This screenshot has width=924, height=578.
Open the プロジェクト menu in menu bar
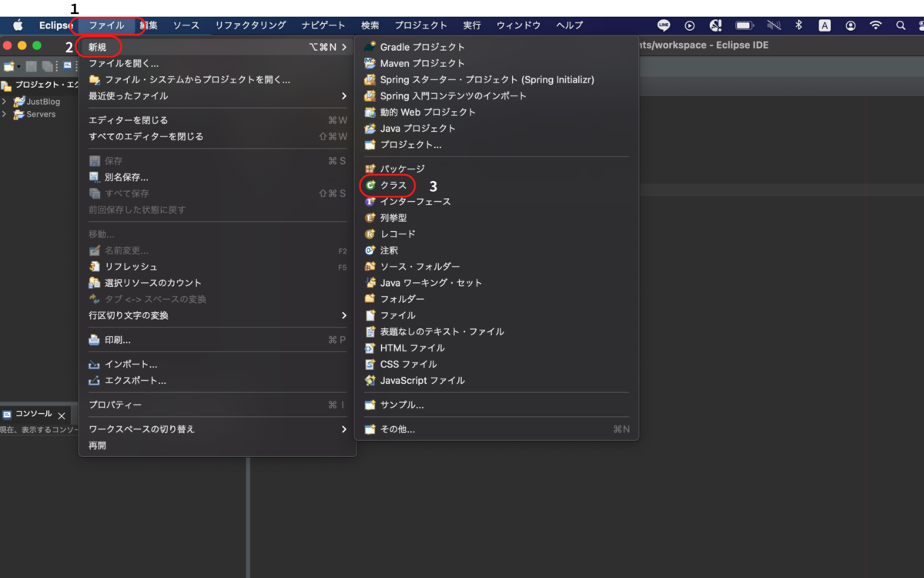tap(420, 25)
